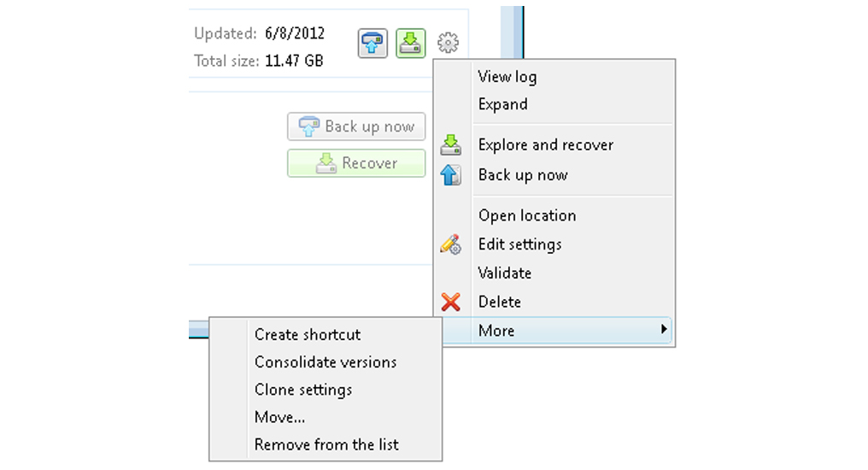868x470 pixels.
Task: Click the red X Delete icon
Action: click(x=450, y=302)
